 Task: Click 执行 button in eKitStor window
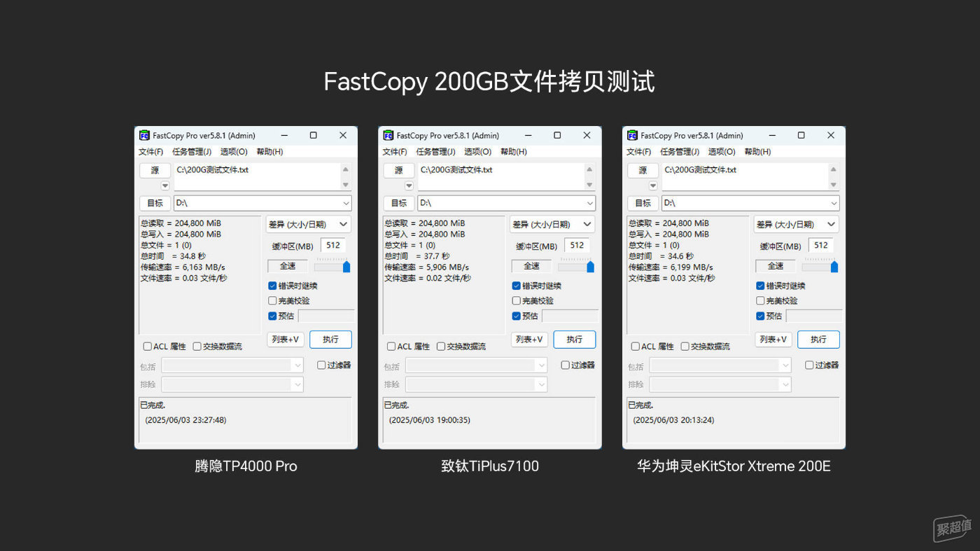[x=818, y=340]
